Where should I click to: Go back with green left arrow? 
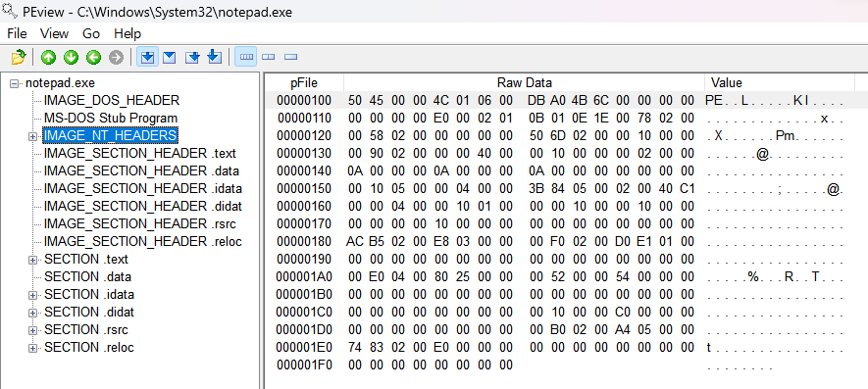pos(93,57)
